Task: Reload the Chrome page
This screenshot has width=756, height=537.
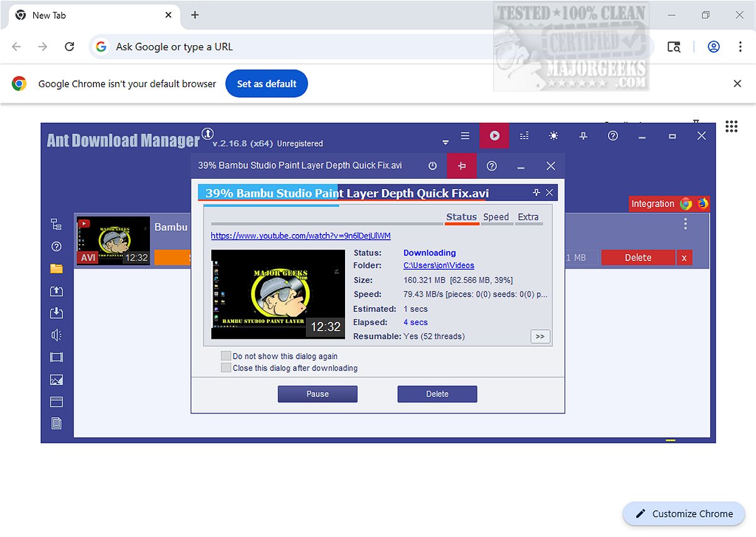Action: click(70, 47)
